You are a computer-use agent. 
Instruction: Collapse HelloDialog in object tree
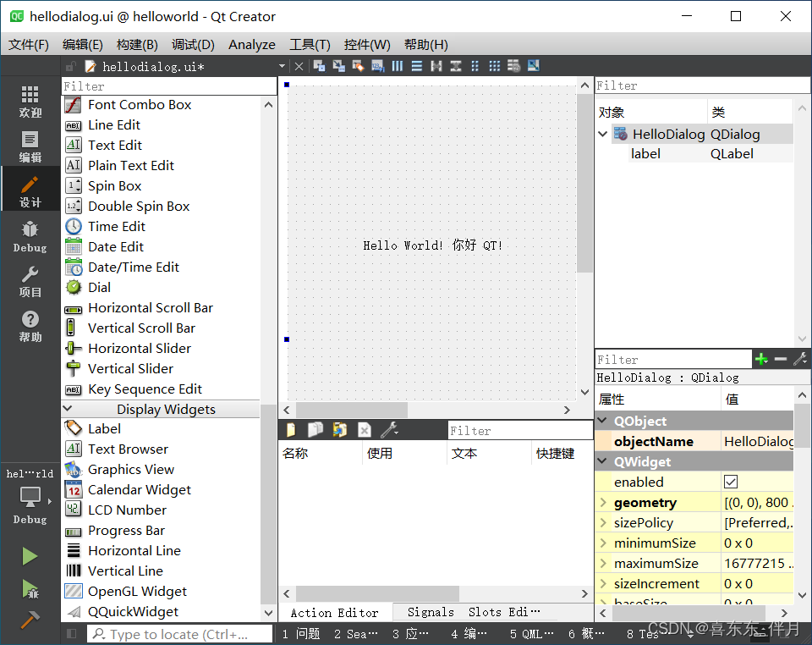pos(603,135)
